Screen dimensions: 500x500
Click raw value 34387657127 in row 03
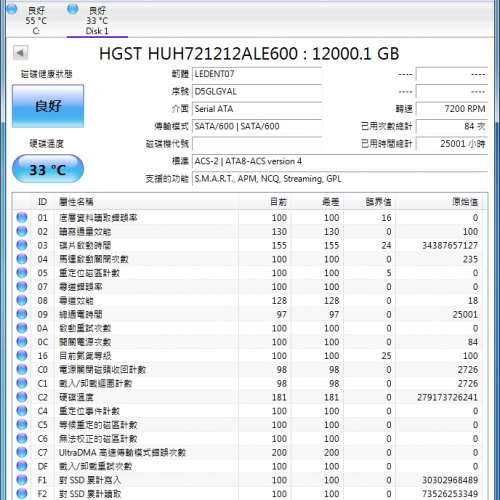pyautogui.click(x=450, y=245)
